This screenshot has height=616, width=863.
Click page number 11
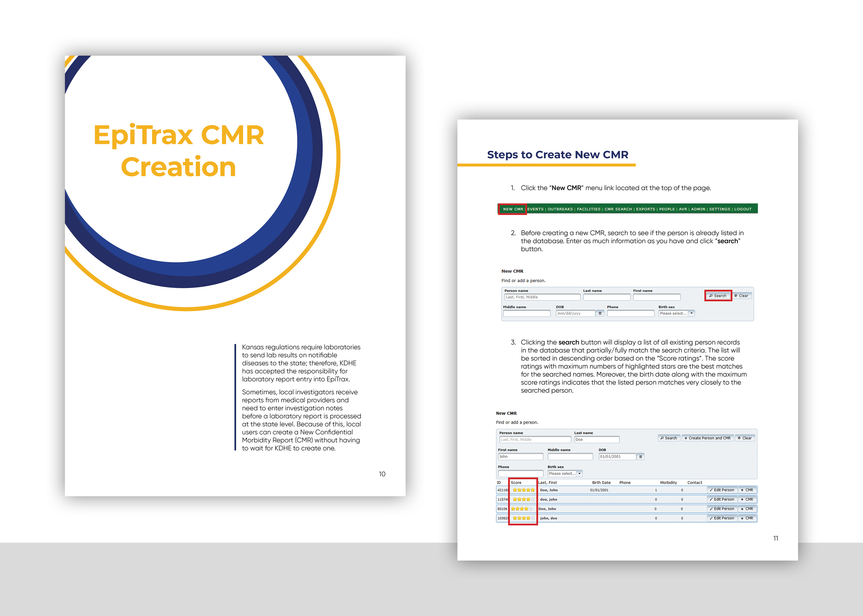(776, 538)
